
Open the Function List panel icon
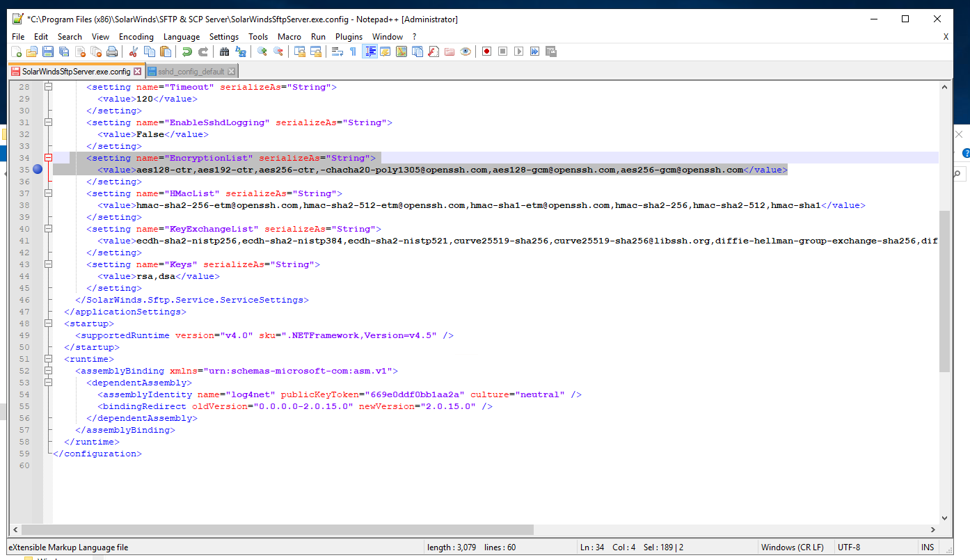click(x=434, y=51)
